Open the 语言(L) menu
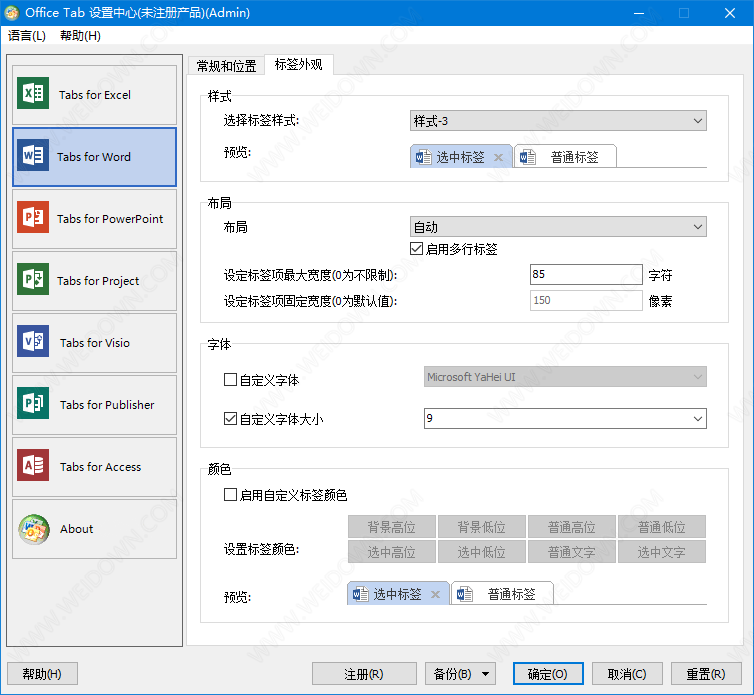This screenshot has height=695, width=754. click(27, 36)
